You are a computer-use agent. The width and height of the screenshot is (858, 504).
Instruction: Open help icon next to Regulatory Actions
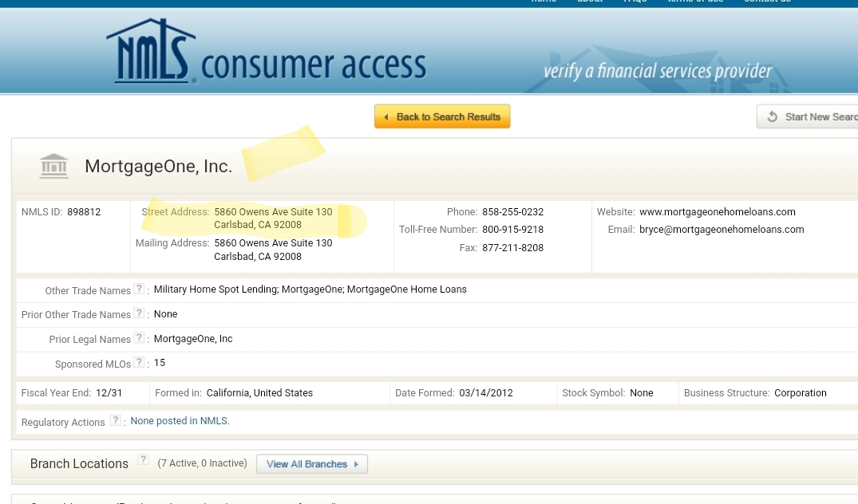[x=116, y=420]
